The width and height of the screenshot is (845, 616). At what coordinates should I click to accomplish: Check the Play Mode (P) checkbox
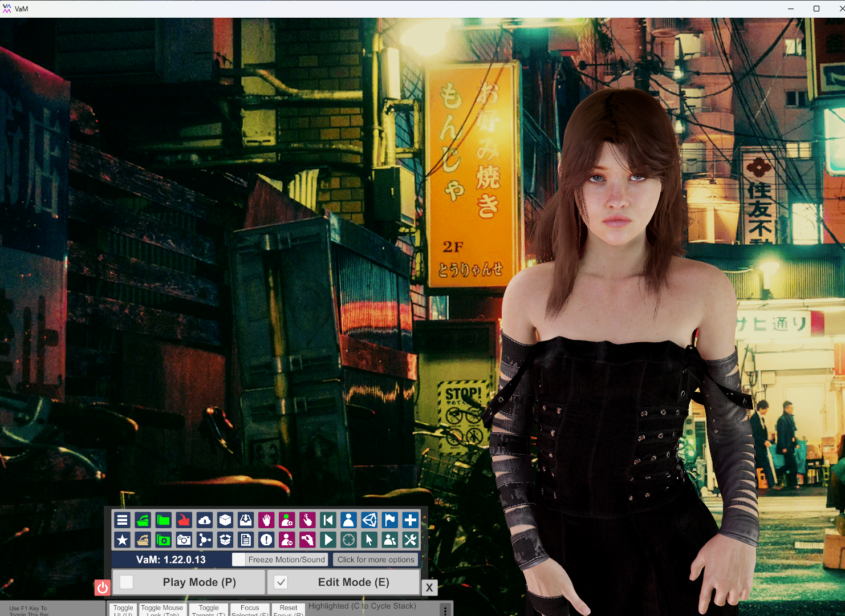point(127,582)
